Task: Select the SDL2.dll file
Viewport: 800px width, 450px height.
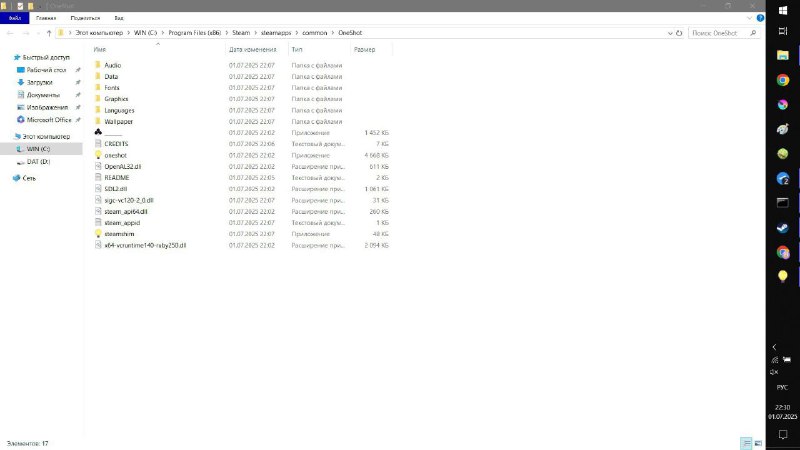Action: [x=116, y=189]
